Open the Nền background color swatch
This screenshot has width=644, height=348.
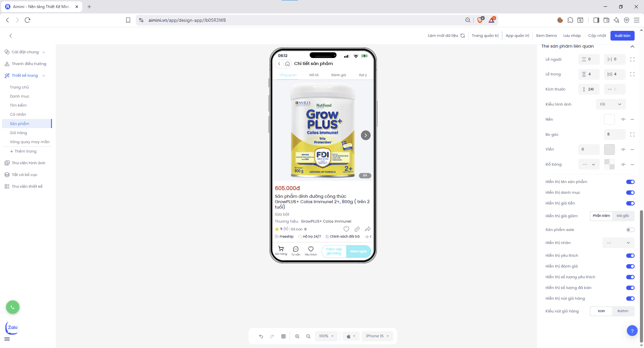609,119
